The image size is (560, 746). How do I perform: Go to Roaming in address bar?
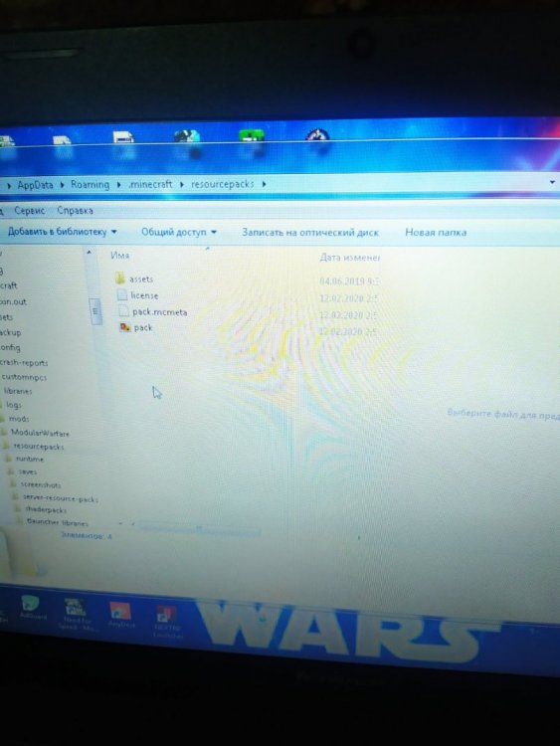pos(90,185)
